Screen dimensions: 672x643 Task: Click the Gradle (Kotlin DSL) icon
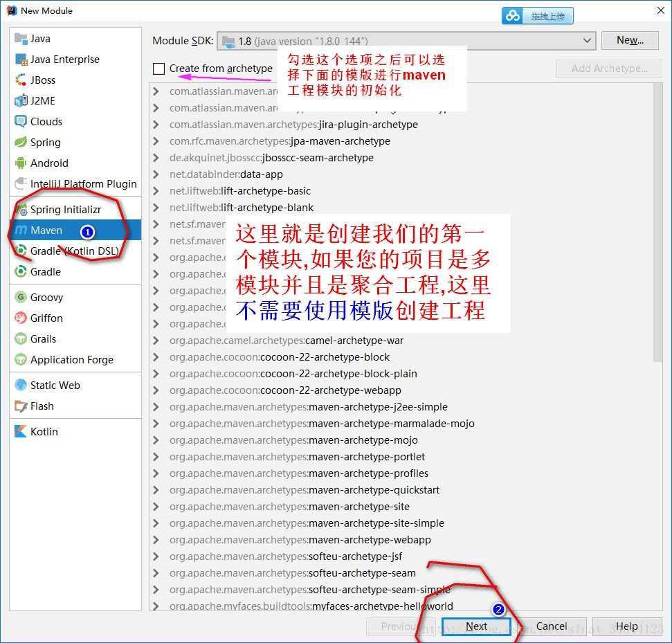[x=21, y=251]
